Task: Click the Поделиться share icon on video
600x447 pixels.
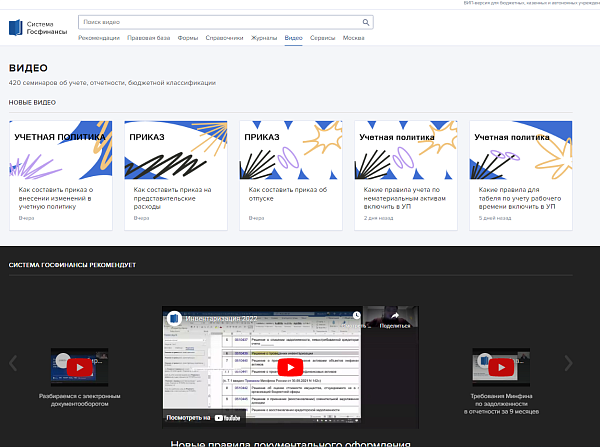Action: [395, 317]
